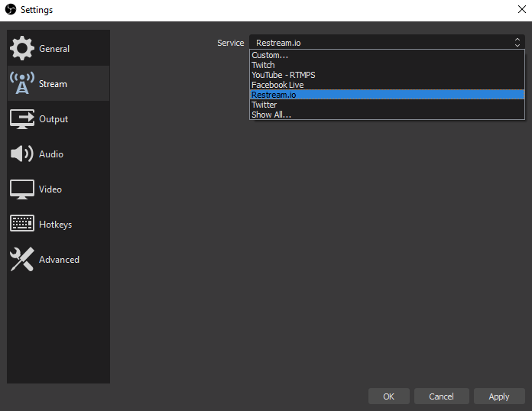Select the Stream antenna icon
The image size is (532, 411).
pos(21,83)
